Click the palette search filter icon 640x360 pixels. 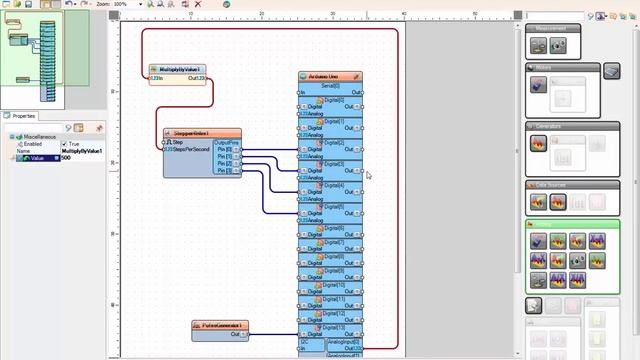click(590, 16)
